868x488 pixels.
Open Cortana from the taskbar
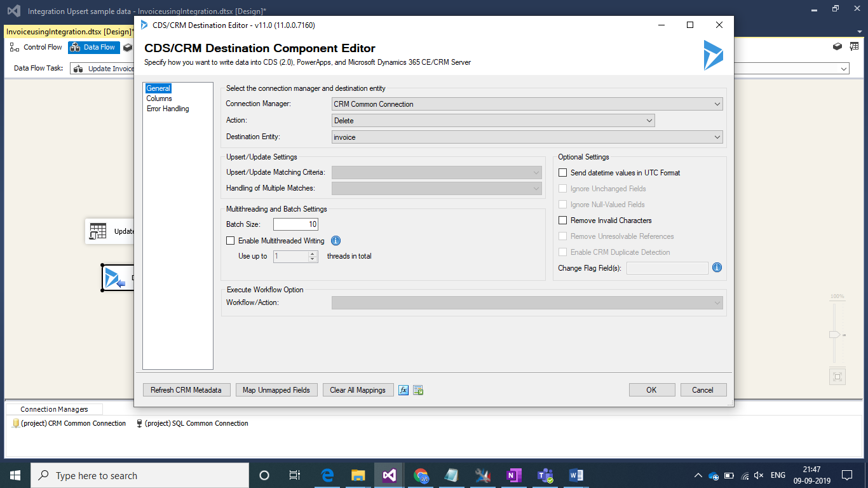pyautogui.click(x=264, y=475)
